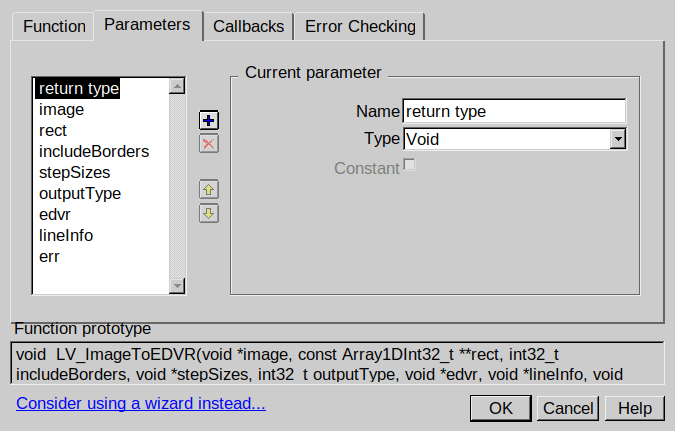Image resolution: width=675 pixels, height=431 pixels.
Task: Select the Parameters tab
Action: click(147, 25)
